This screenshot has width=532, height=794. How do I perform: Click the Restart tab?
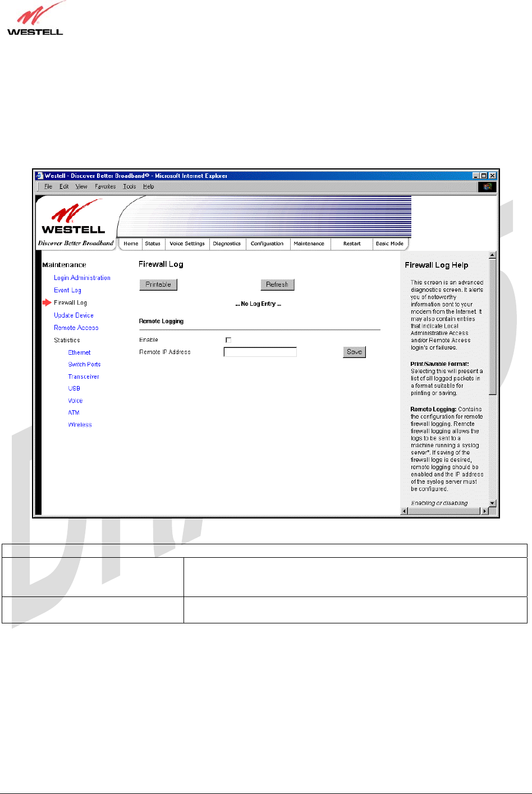point(352,244)
